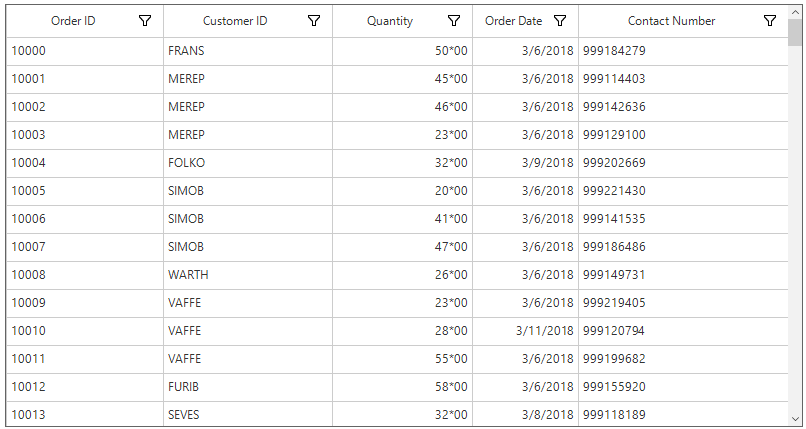Select the order date cell 3/8/2018
This screenshot has width=806, height=429.
(525, 414)
